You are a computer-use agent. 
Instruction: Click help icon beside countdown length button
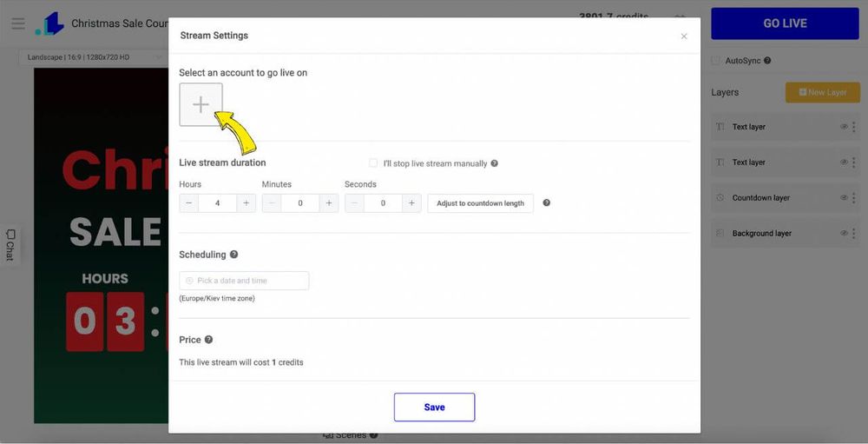pyautogui.click(x=547, y=203)
